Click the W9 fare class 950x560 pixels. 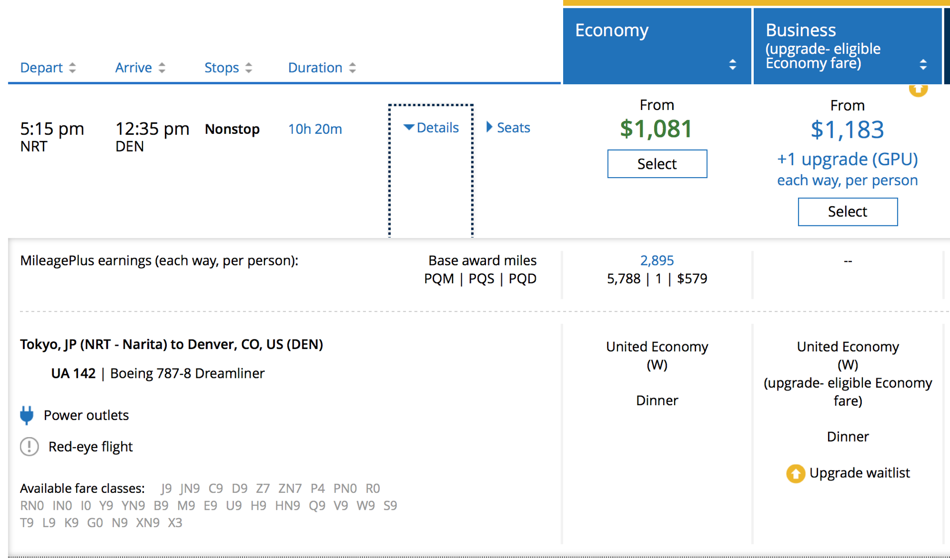[365, 506]
